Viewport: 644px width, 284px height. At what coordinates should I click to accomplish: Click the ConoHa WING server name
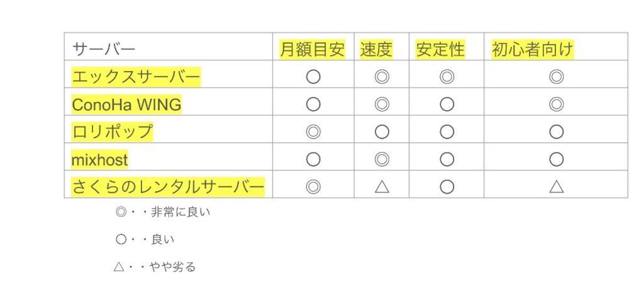click(126, 105)
